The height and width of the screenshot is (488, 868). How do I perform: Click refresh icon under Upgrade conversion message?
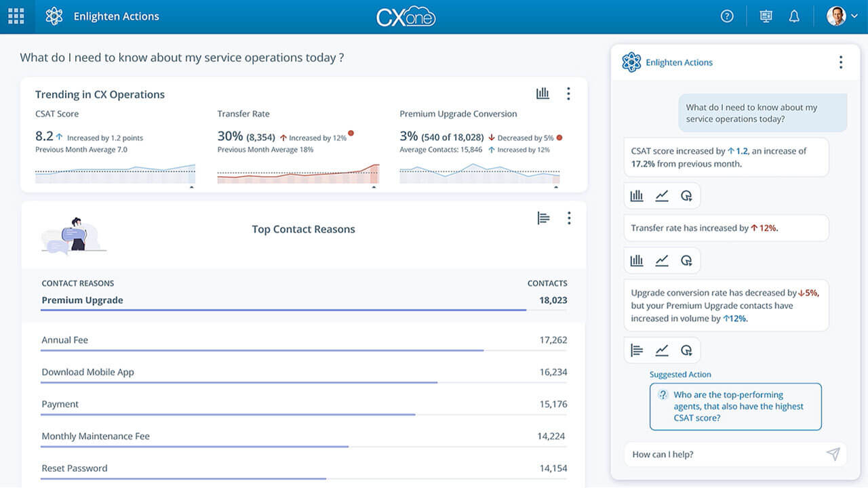point(686,350)
